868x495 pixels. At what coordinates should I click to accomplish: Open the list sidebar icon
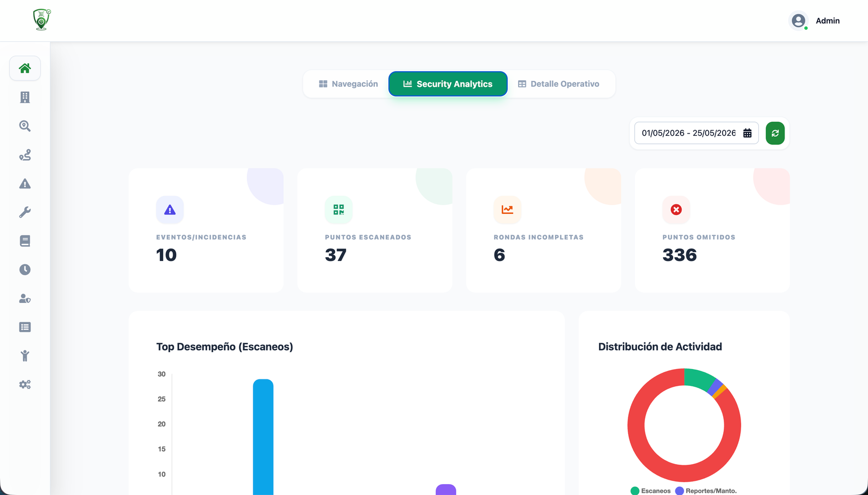pos(25,327)
